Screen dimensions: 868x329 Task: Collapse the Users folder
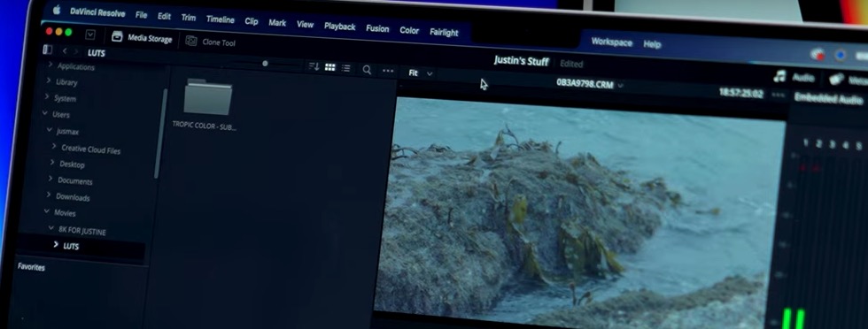pyautogui.click(x=45, y=113)
